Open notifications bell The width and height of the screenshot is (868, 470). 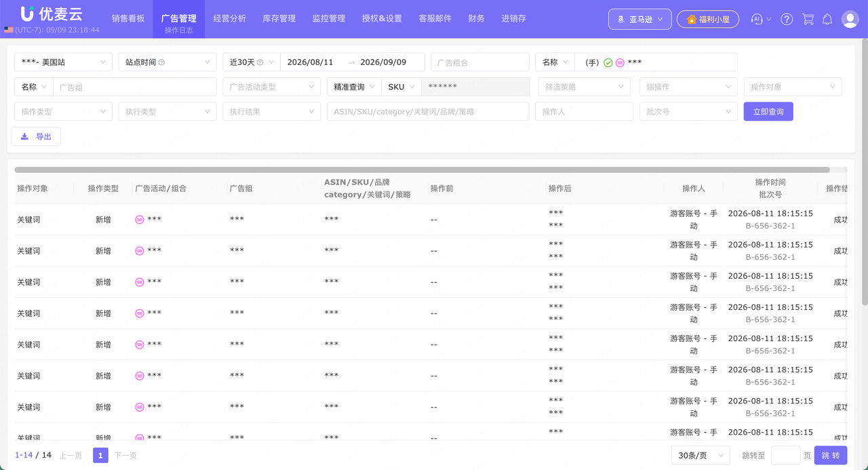click(827, 19)
